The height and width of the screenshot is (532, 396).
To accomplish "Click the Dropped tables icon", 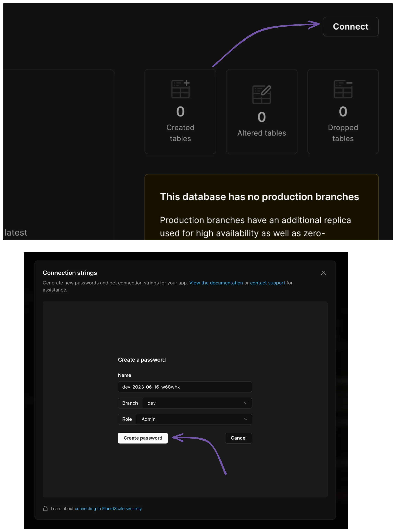I will coord(343,89).
